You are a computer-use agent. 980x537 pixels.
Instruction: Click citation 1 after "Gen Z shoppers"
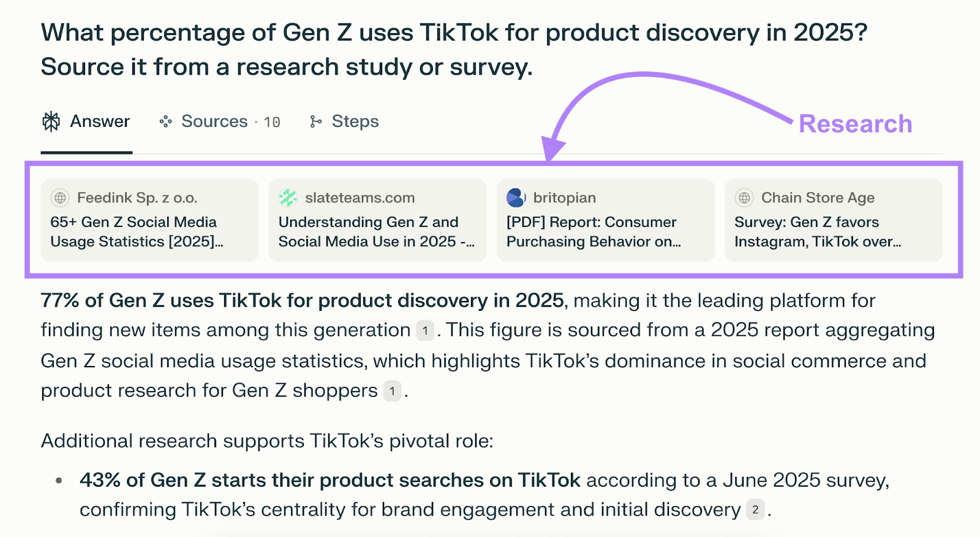click(392, 390)
